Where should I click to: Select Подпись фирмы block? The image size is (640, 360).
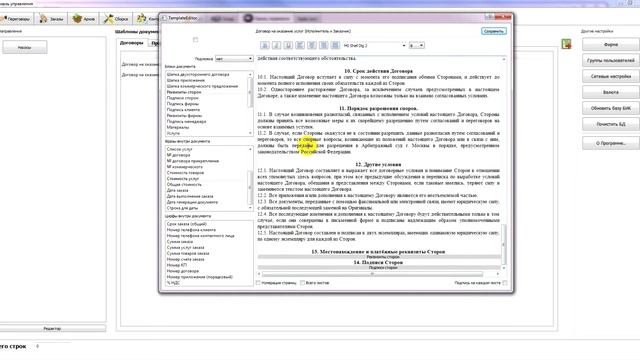183,104
